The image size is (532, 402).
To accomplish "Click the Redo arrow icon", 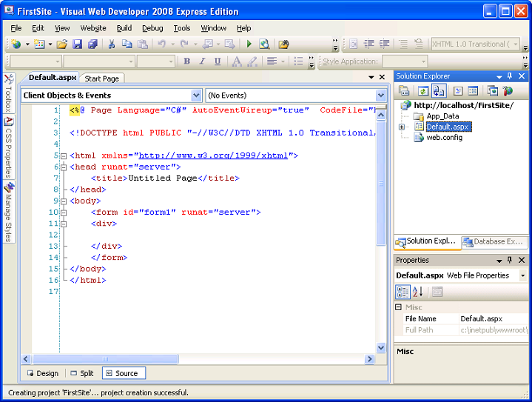I will [184, 44].
